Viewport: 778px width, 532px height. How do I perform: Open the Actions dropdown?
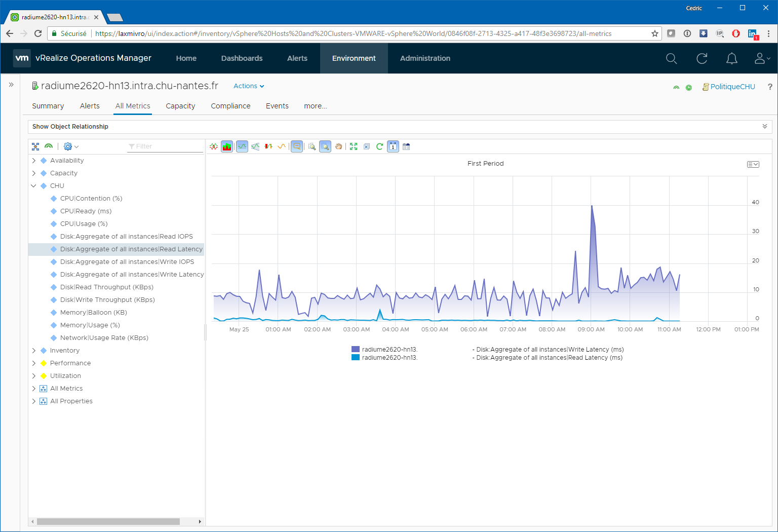(x=249, y=86)
